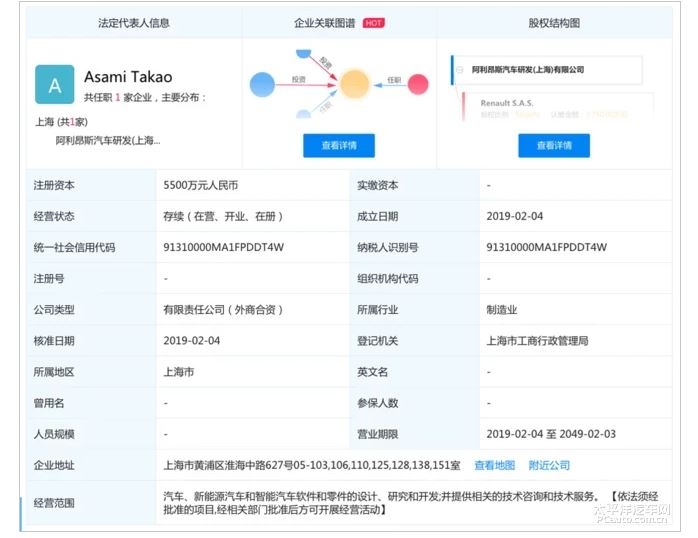Collapse the 阿利昂斯汽车研发 equity tree node
This screenshot has width=698, height=538.
[460, 69]
